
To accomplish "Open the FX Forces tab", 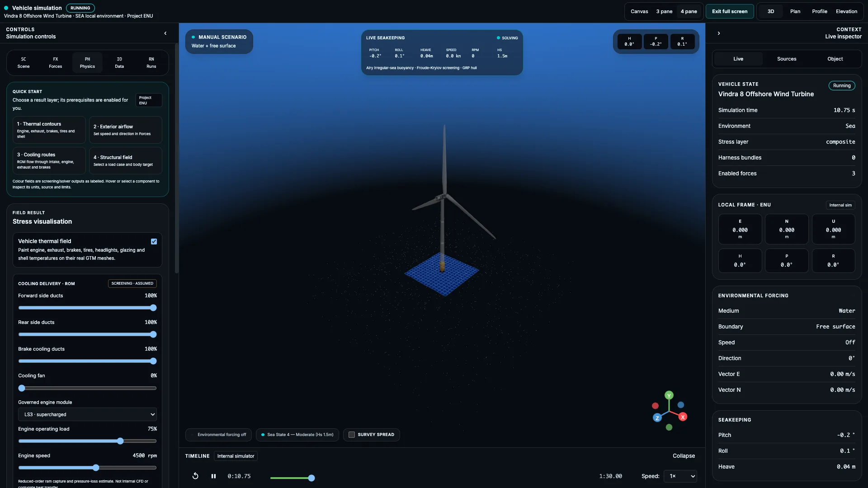I will click(56, 62).
